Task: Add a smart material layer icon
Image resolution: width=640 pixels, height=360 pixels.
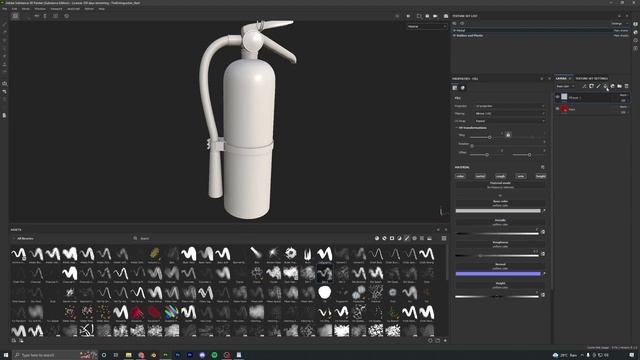Action: 612,86
